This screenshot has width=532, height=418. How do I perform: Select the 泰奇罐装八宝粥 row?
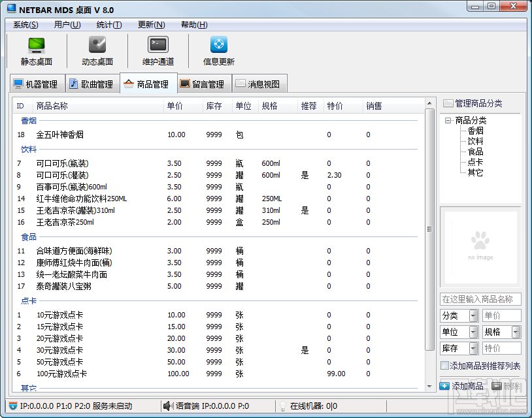point(218,286)
